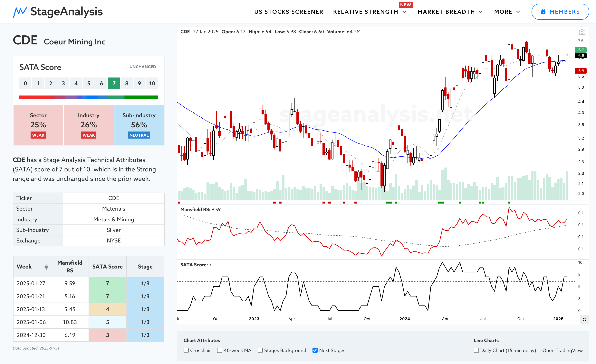Click Stage 1/3 cell for 2025-01-27
This screenshot has width=596, height=364.
coord(145,283)
